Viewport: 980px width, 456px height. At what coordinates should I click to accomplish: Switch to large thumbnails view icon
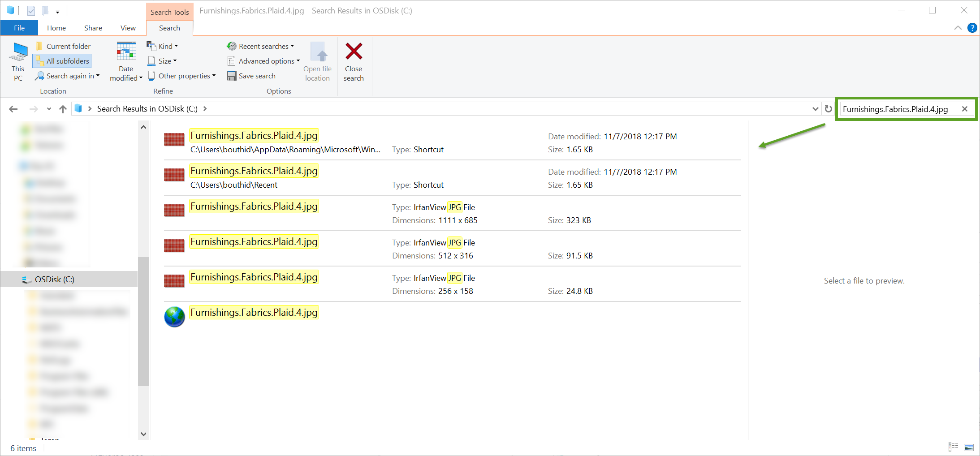968,447
